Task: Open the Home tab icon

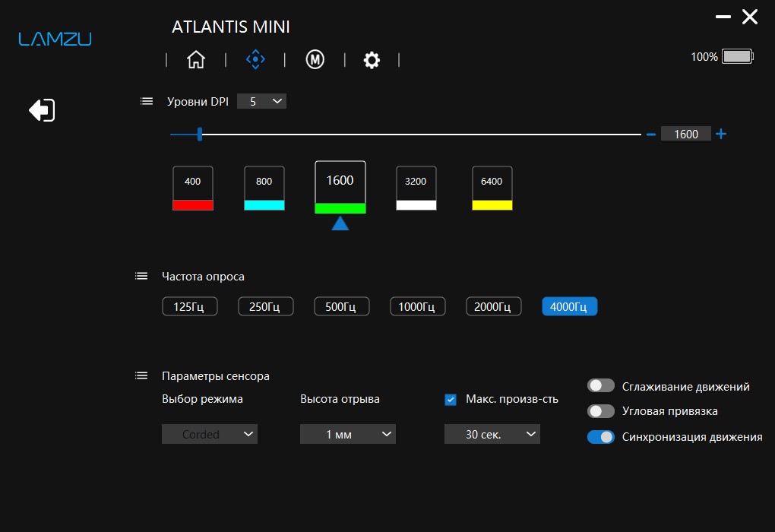Action: point(196,60)
